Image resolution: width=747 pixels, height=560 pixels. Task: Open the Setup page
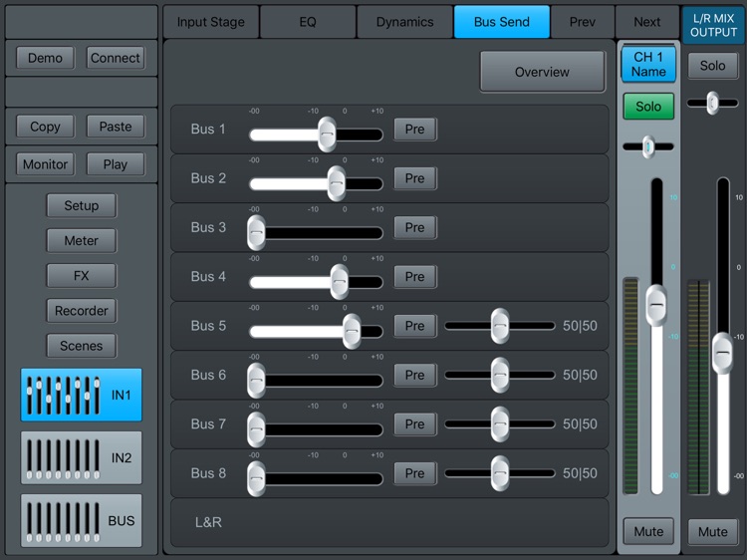[81, 205]
